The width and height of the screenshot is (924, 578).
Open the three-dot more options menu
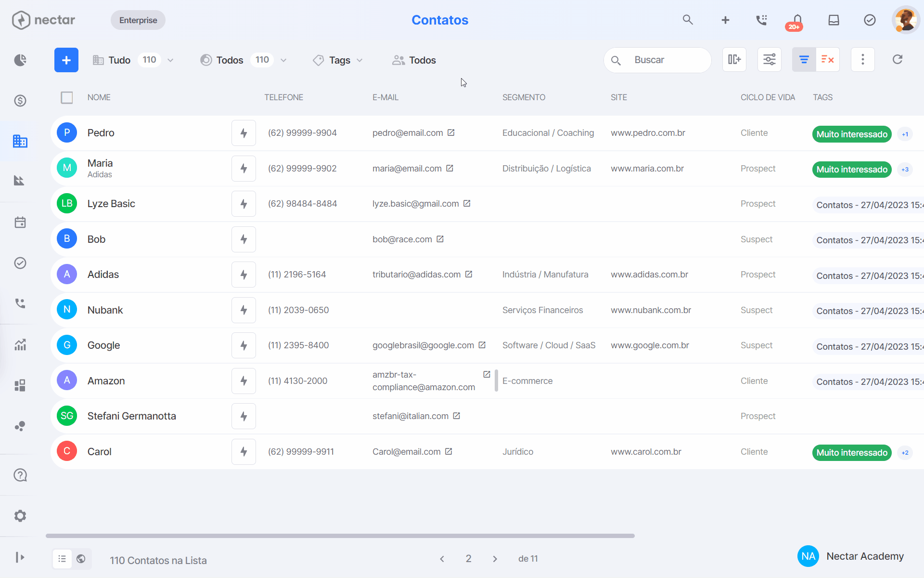coord(863,60)
